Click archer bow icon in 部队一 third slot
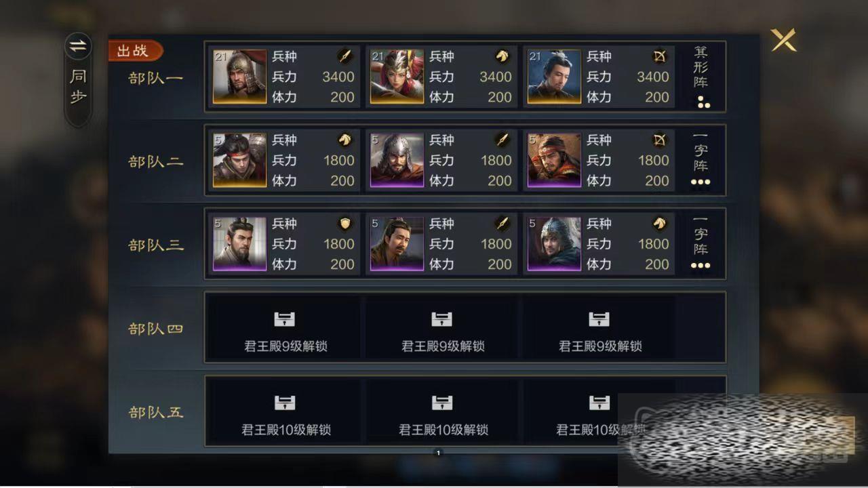The width and height of the screenshot is (868, 488). (659, 56)
